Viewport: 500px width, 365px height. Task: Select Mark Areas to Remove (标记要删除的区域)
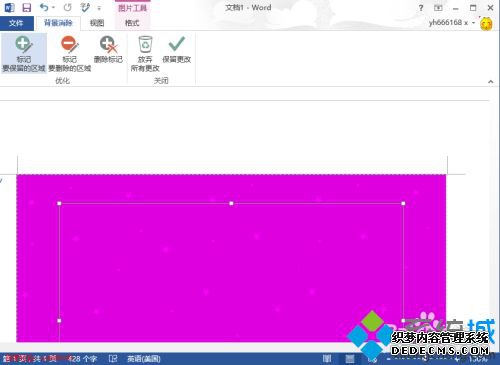coord(70,53)
